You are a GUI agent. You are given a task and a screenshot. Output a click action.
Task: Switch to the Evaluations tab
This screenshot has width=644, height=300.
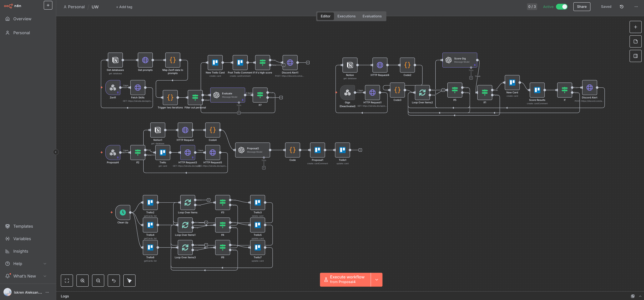(372, 16)
